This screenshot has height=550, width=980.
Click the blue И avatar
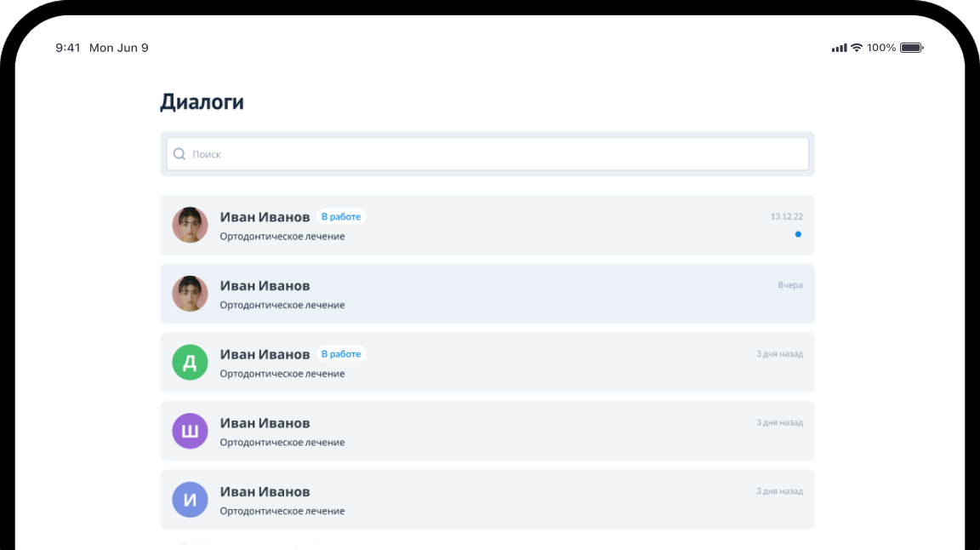(191, 500)
